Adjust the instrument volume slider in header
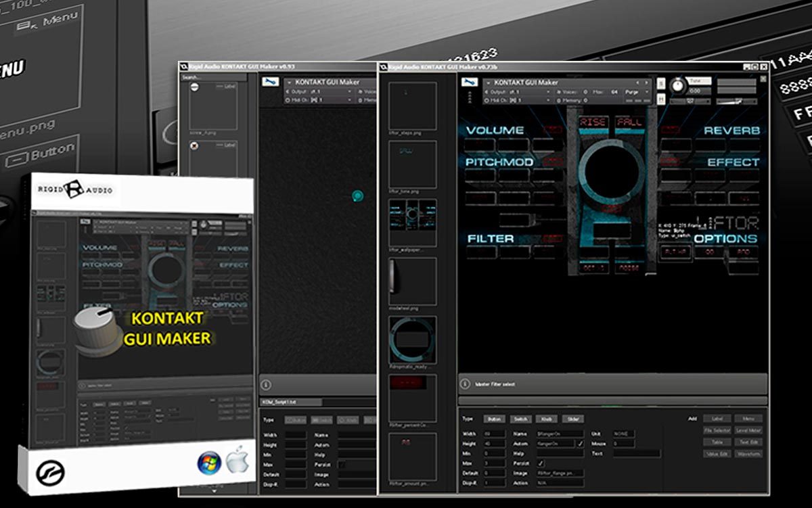 [736, 101]
